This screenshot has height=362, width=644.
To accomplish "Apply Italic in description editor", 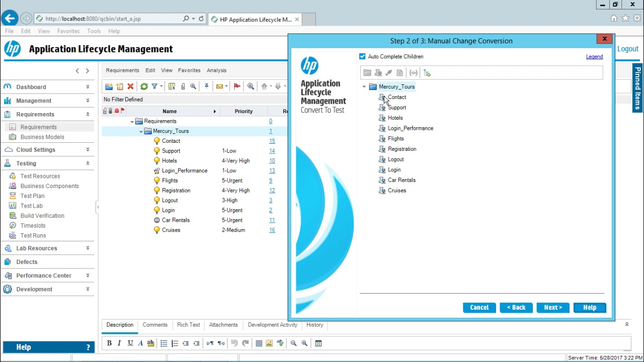I will [119, 343].
